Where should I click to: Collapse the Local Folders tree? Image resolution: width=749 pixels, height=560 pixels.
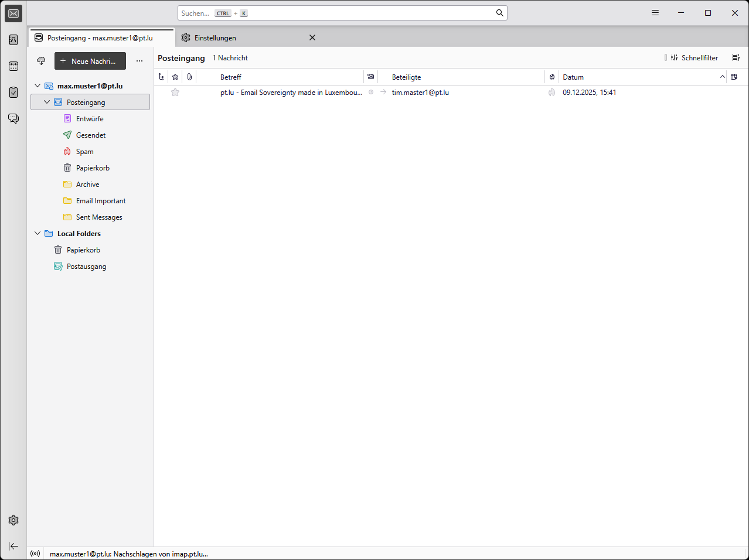[38, 233]
